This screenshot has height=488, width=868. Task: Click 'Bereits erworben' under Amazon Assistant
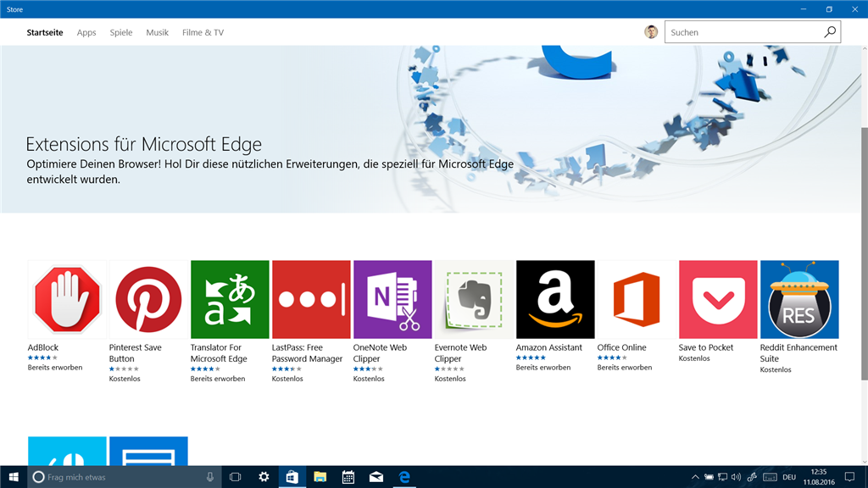pyautogui.click(x=543, y=368)
